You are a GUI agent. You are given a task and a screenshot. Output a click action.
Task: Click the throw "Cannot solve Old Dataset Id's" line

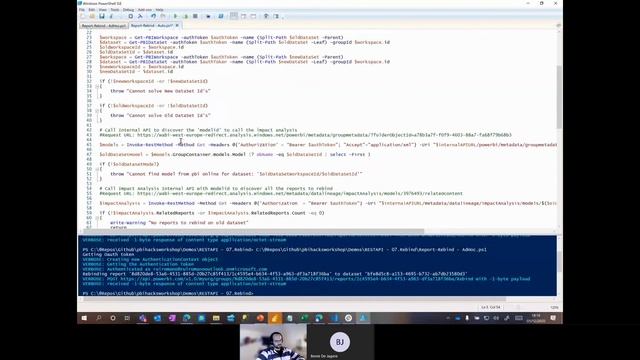(x=160, y=116)
